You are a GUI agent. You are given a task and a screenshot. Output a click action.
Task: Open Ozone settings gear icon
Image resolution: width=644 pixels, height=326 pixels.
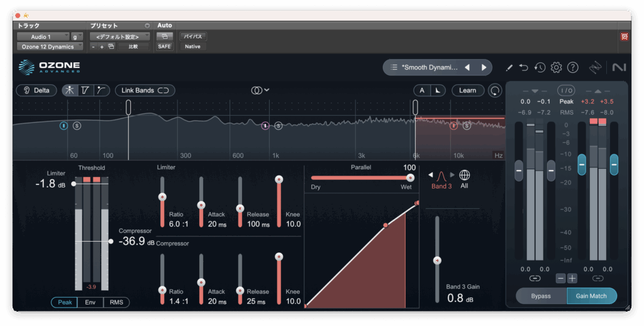pyautogui.click(x=556, y=67)
